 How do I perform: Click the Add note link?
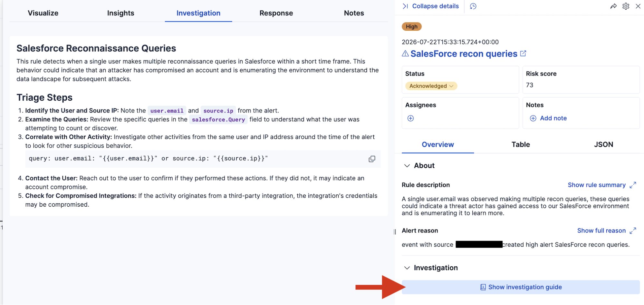tap(553, 118)
